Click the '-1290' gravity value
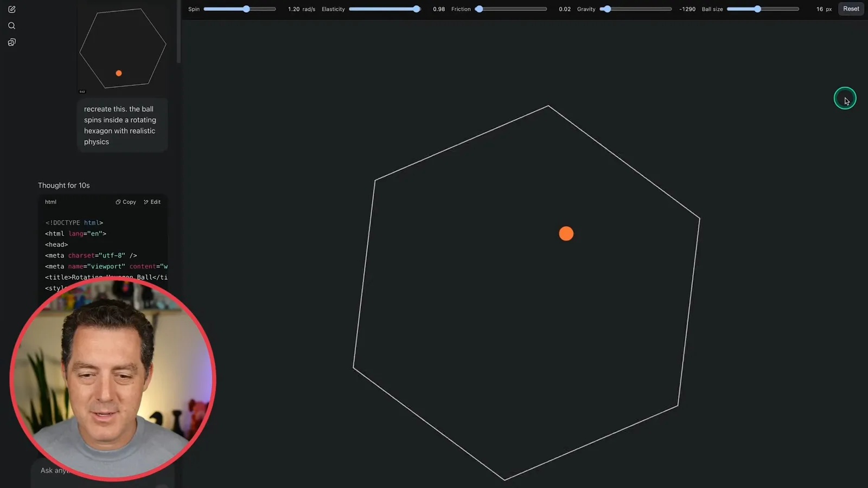 pos(687,9)
